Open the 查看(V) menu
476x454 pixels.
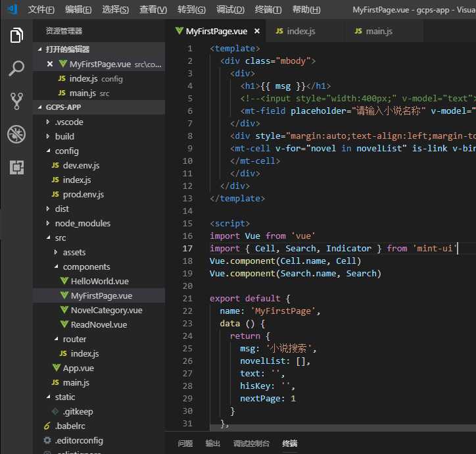(153, 10)
